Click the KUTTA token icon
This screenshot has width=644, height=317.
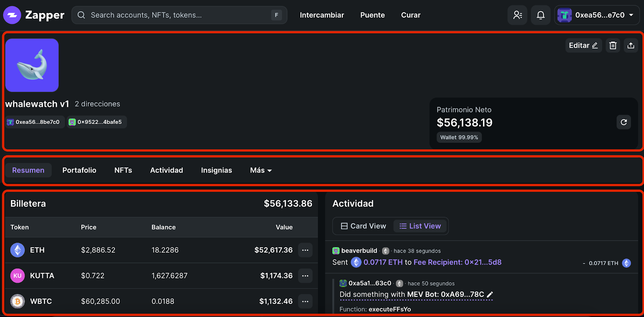pos(17,276)
